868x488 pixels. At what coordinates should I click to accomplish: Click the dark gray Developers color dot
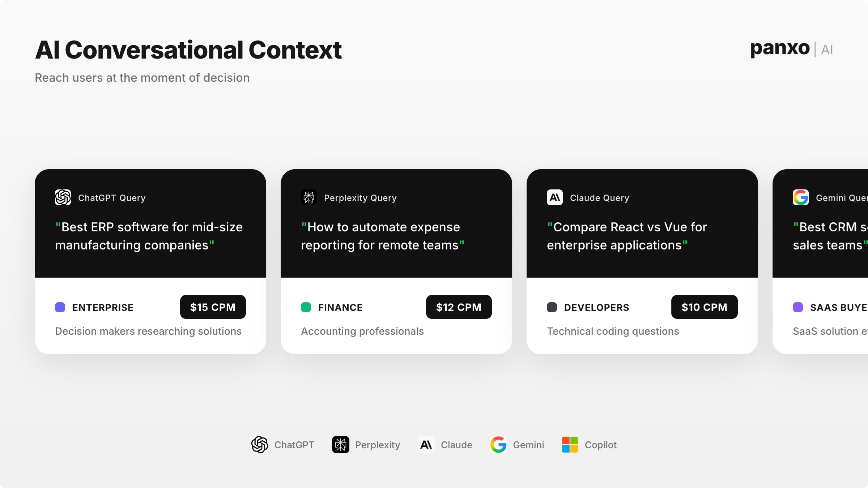click(552, 307)
